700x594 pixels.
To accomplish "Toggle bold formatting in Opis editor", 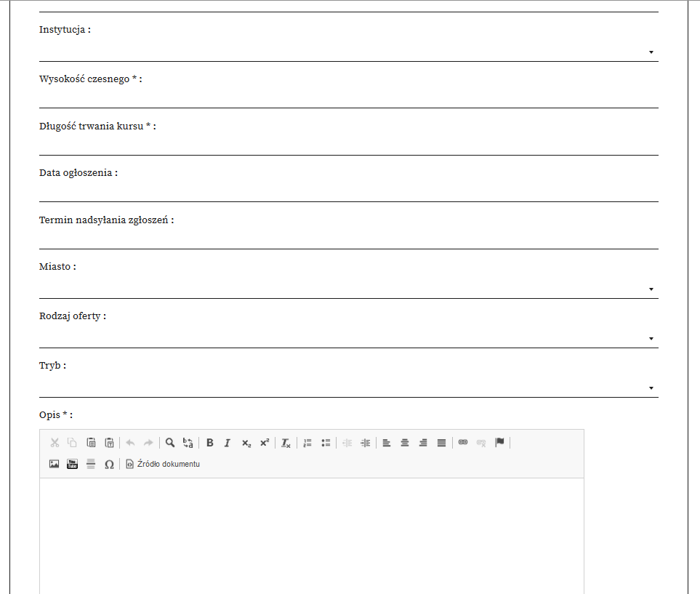I will [x=210, y=443].
